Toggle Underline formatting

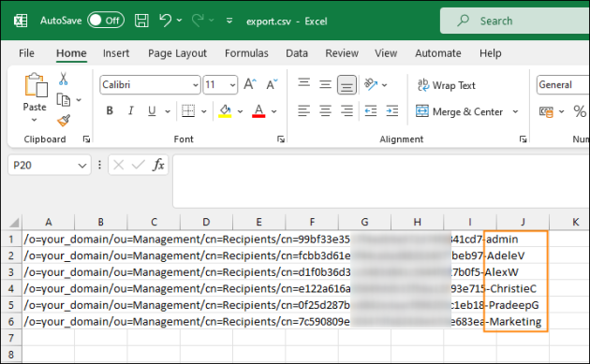click(x=152, y=111)
